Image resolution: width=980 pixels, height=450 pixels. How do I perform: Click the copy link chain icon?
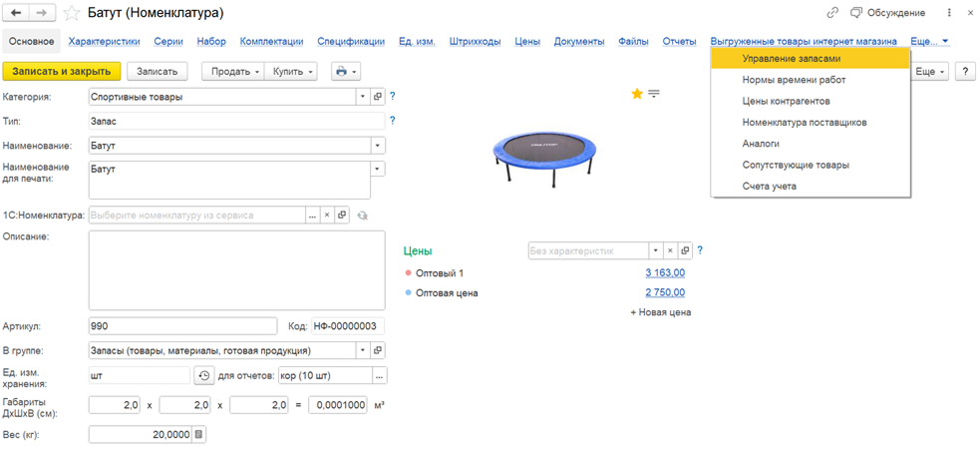[x=831, y=13]
